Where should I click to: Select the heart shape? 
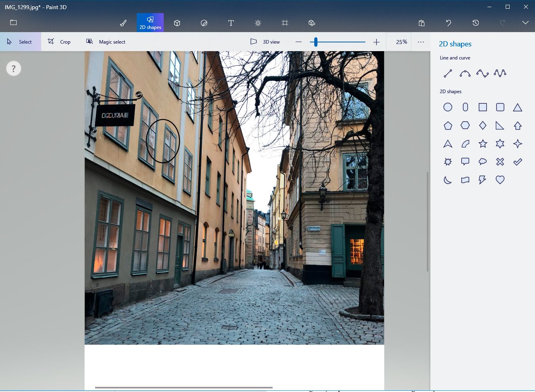click(500, 180)
